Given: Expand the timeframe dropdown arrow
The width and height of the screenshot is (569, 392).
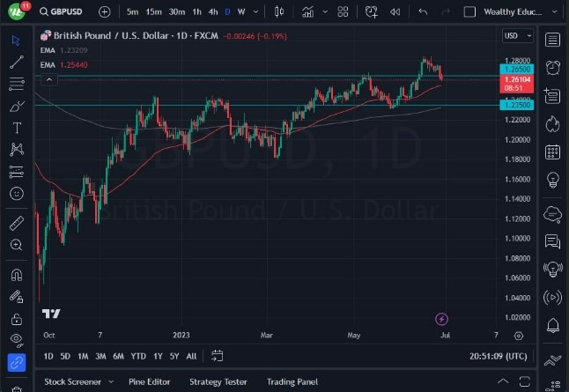Looking at the screenshot, I should 255,12.
